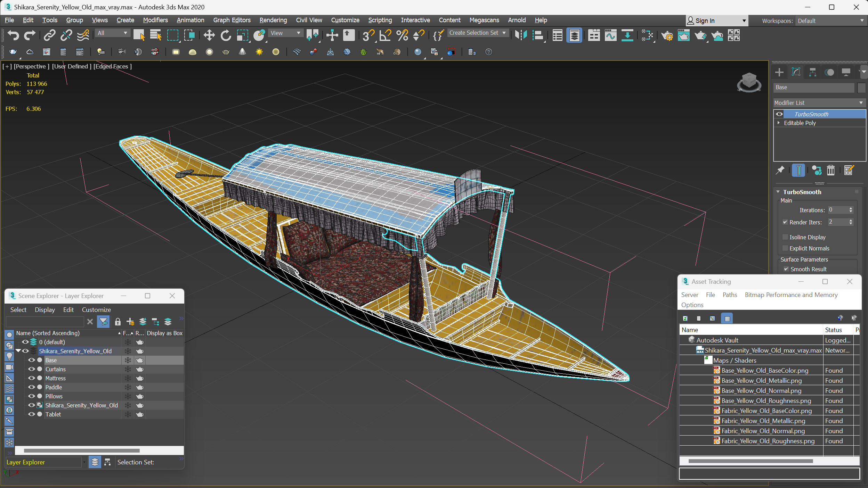This screenshot has height=488, width=868.
Task: Select Base_Yellow_Old_Normal.png in asset list
Action: [x=761, y=391]
